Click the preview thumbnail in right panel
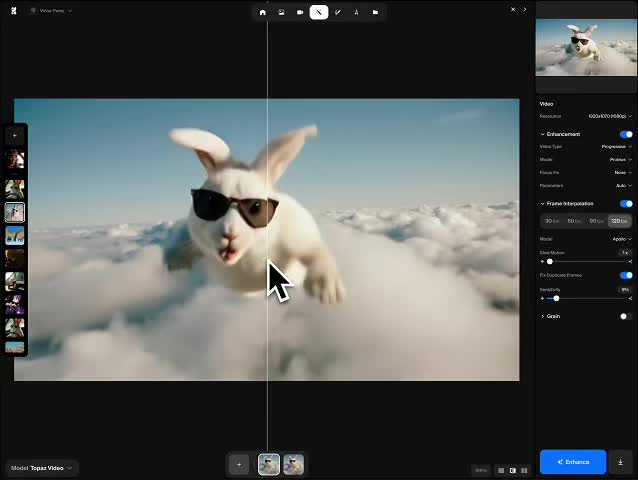Viewport: 638px width, 480px height. [x=586, y=47]
